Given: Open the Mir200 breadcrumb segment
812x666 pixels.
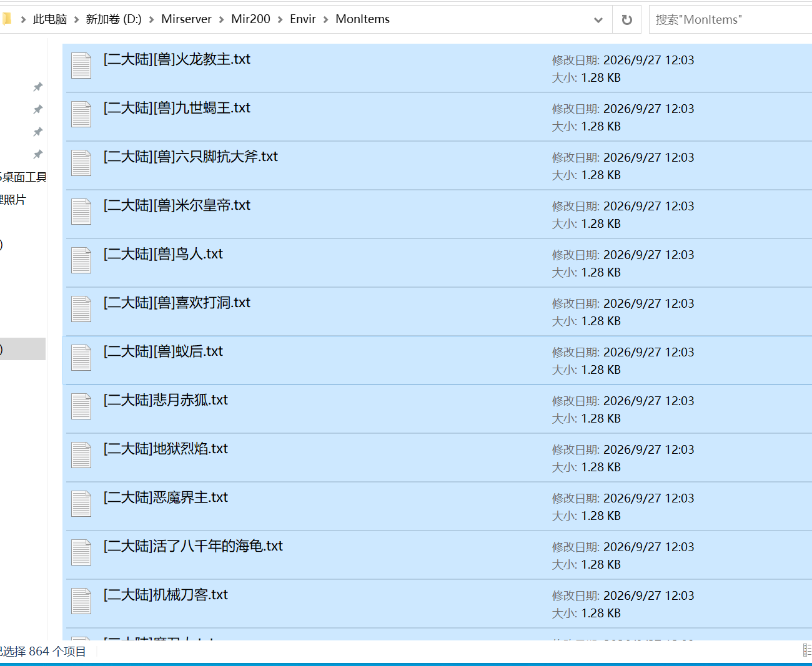Looking at the screenshot, I should pyautogui.click(x=250, y=19).
